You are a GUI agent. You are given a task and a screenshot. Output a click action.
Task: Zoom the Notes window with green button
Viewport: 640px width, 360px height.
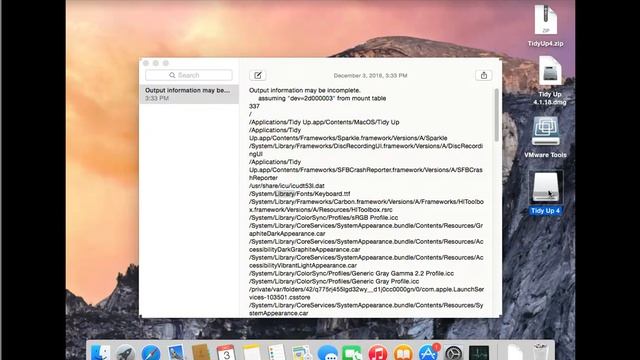click(166, 63)
